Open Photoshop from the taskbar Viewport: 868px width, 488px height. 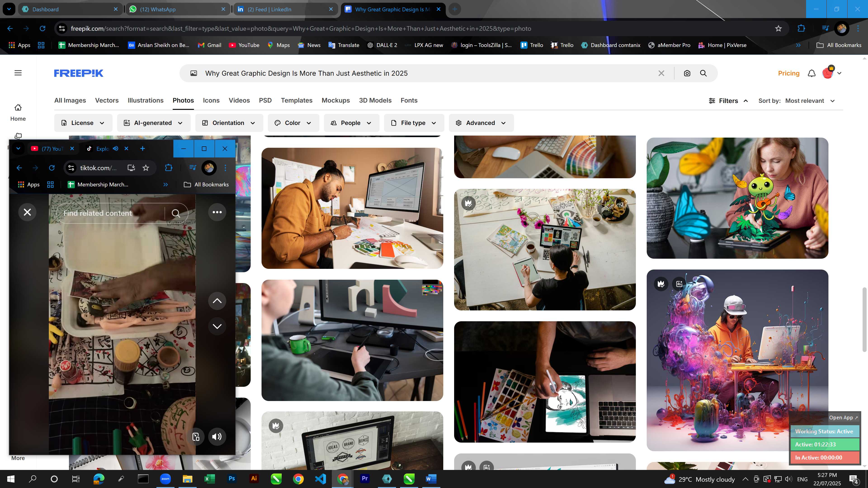[x=231, y=479]
